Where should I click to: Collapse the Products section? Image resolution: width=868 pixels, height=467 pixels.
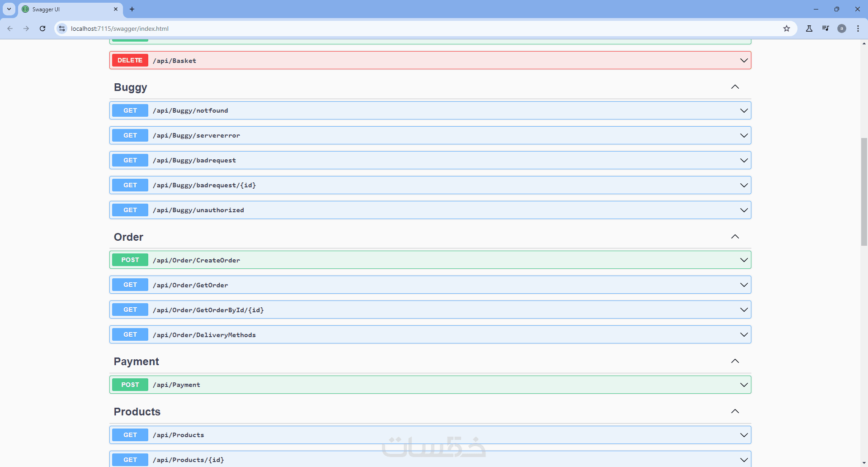pos(735,411)
